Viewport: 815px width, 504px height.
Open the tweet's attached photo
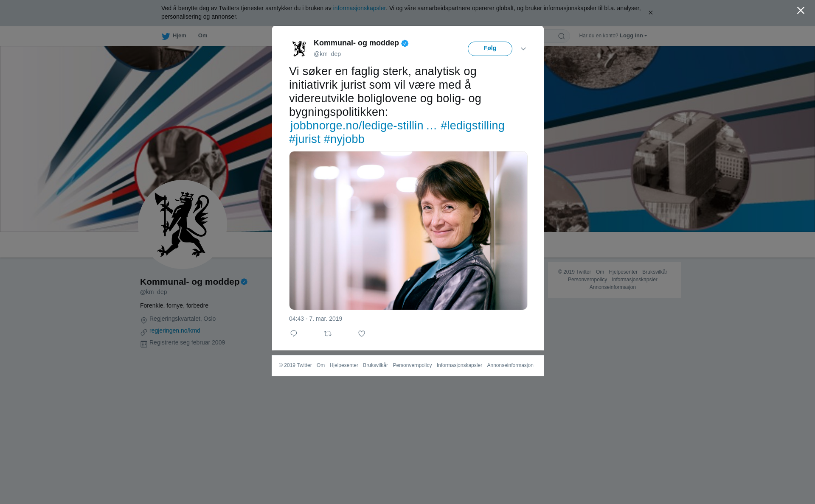[408, 230]
